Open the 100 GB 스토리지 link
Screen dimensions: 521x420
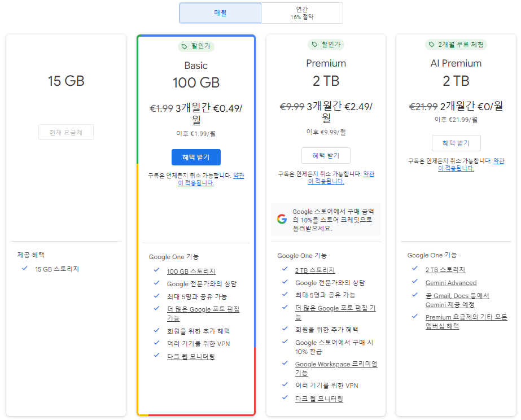pyautogui.click(x=191, y=272)
